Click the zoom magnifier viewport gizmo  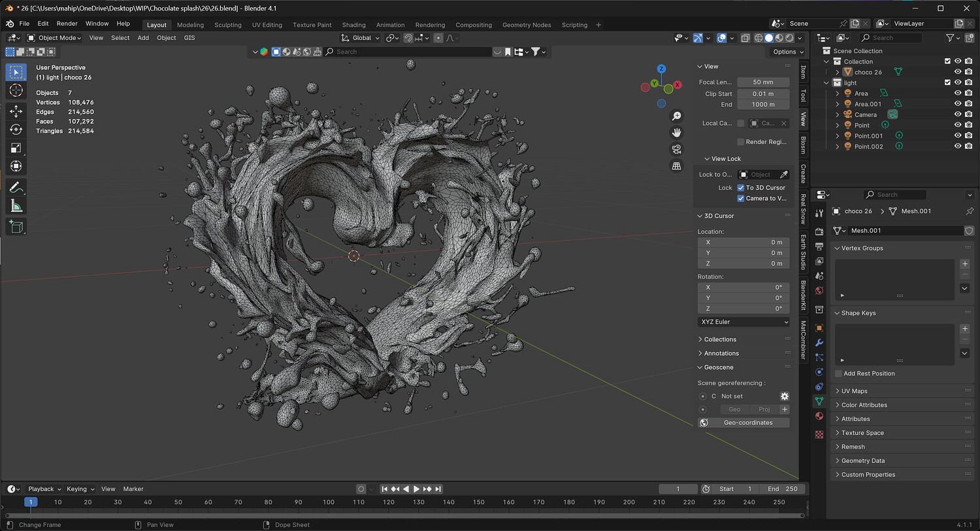click(677, 116)
